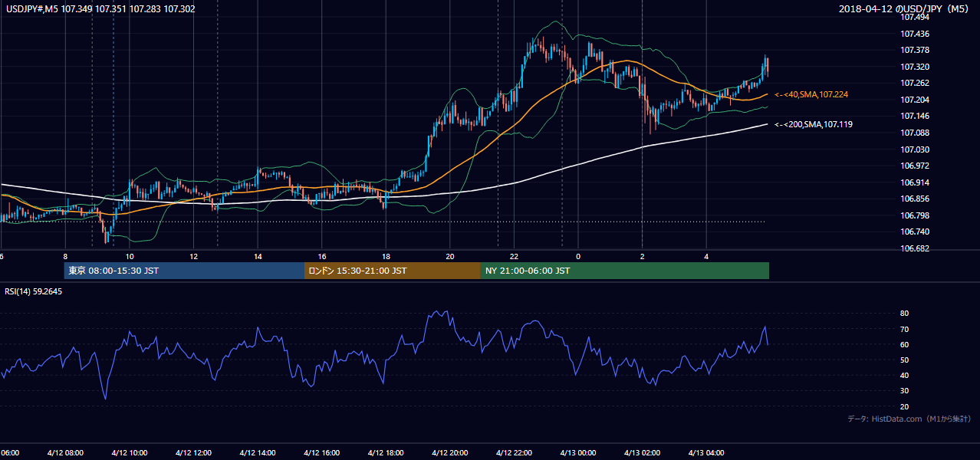Viewport: 980px width, 460px height.
Task: Click the bottom time label 4/12 08:00
Action: pyautogui.click(x=65, y=452)
